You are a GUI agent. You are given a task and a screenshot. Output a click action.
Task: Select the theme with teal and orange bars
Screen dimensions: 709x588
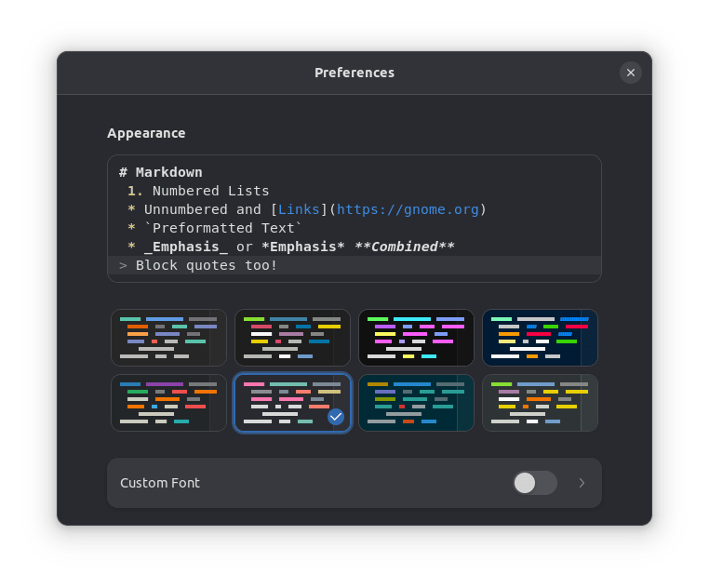click(x=168, y=338)
